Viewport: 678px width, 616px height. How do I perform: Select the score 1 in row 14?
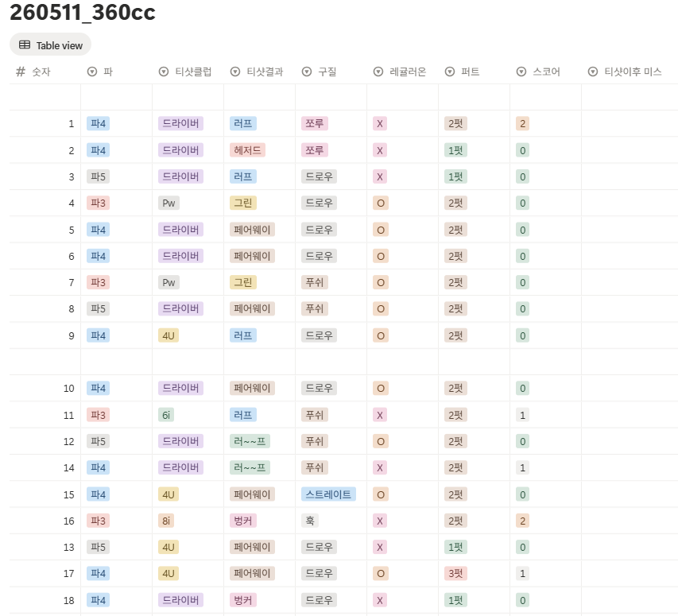click(522, 467)
